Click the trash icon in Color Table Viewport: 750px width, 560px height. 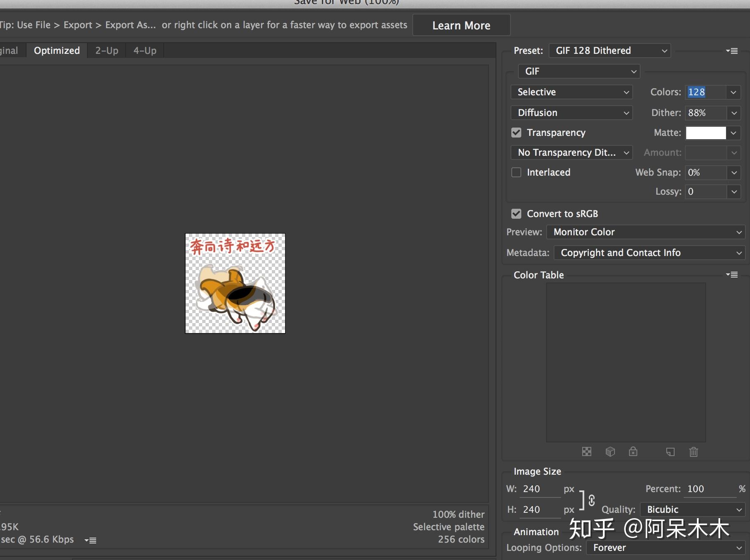[x=694, y=451]
